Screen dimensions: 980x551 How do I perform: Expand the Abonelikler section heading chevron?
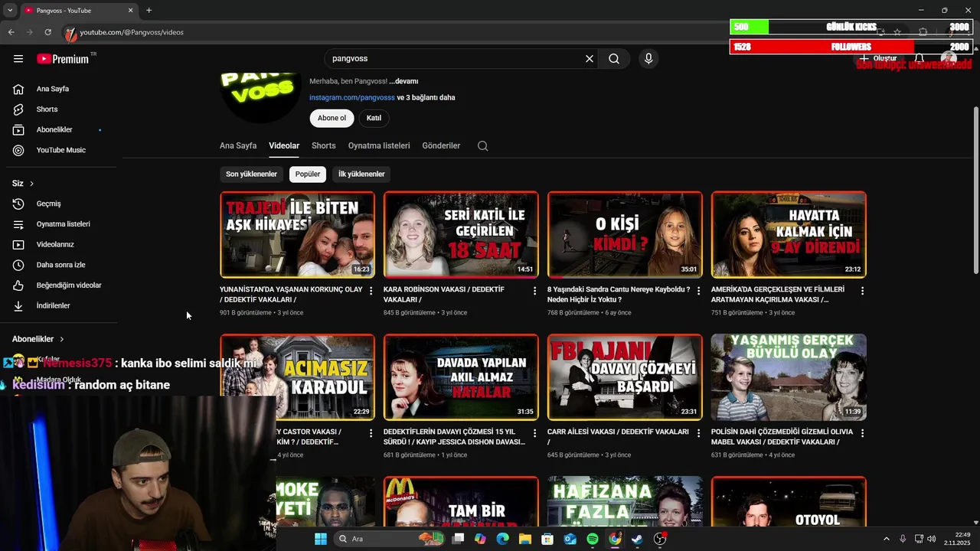point(62,339)
